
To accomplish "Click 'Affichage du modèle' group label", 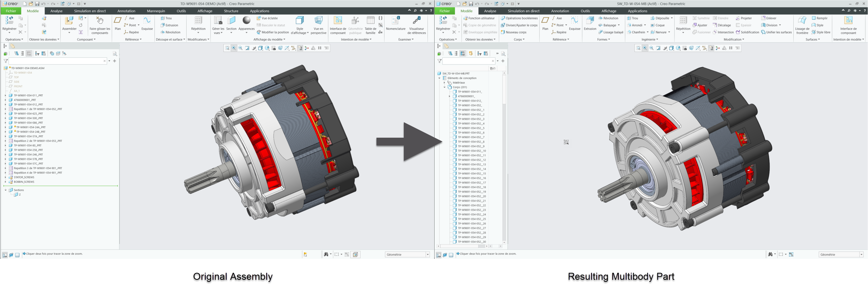I will point(269,40).
